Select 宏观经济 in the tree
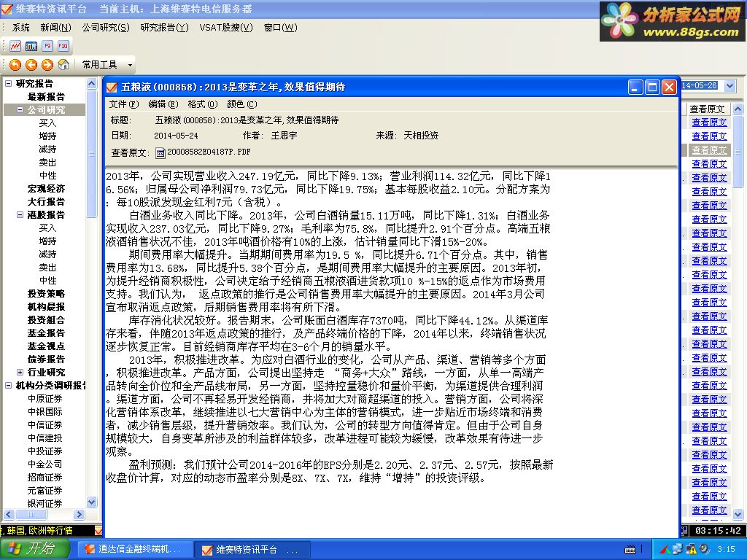 tap(46, 189)
